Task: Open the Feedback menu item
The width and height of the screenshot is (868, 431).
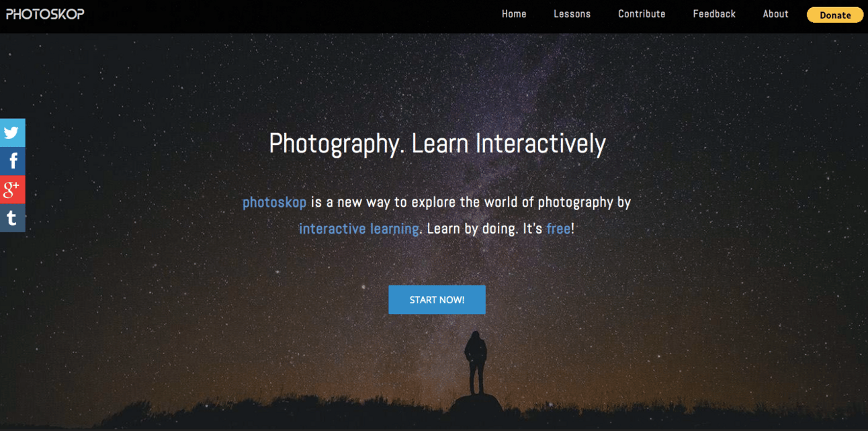Action: click(714, 13)
